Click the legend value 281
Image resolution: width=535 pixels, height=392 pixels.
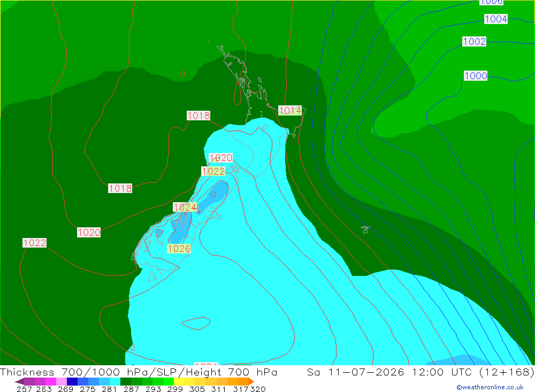pyautogui.click(x=109, y=389)
